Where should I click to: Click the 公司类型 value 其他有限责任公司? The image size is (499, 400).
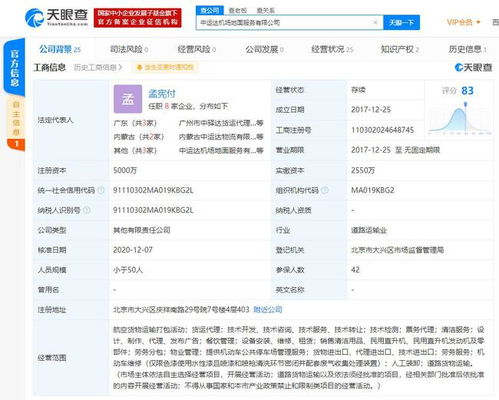pos(142,230)
